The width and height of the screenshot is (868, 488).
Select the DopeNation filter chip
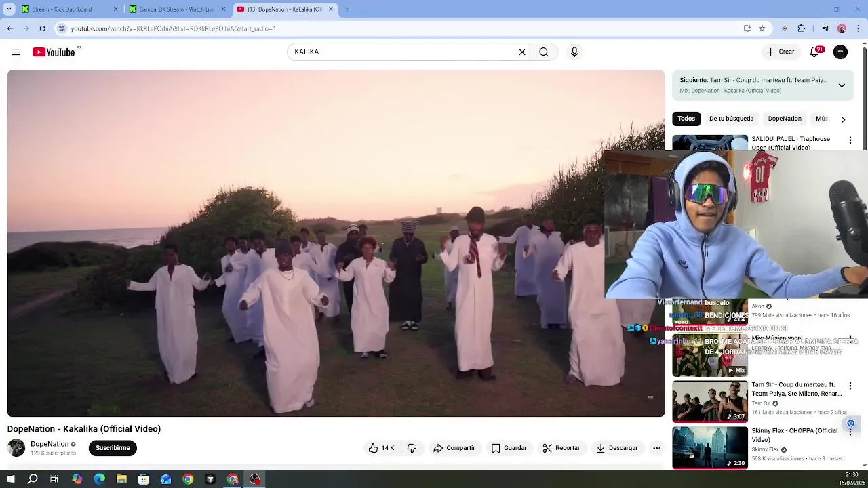(785, 119)
